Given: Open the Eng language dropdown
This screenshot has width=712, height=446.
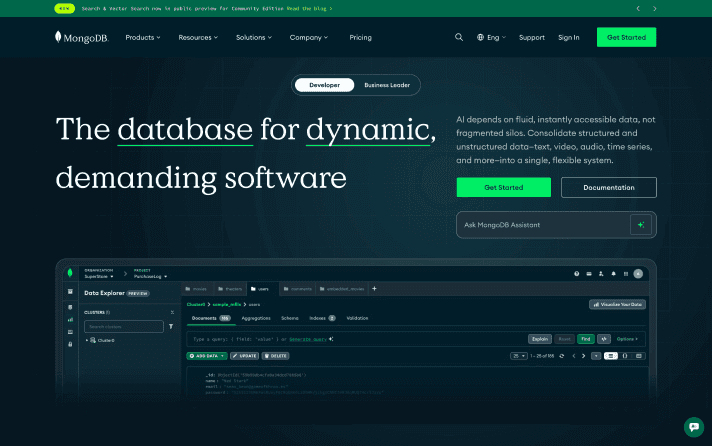Looking at the screenshot, I should coord(491,37).
